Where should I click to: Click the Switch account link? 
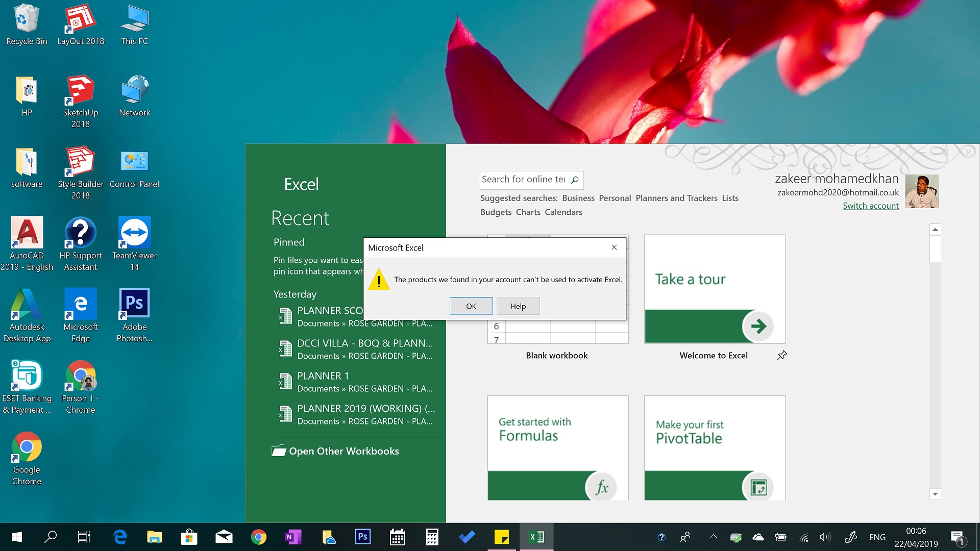(870, 206)
